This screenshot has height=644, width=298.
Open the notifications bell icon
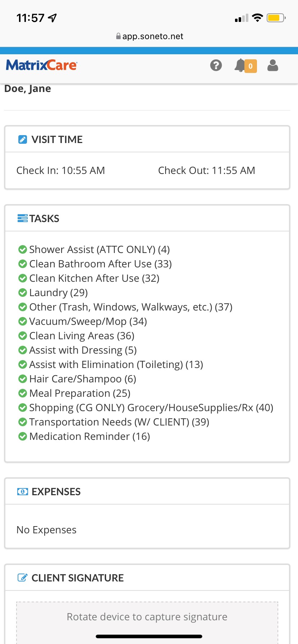point(240,65)
